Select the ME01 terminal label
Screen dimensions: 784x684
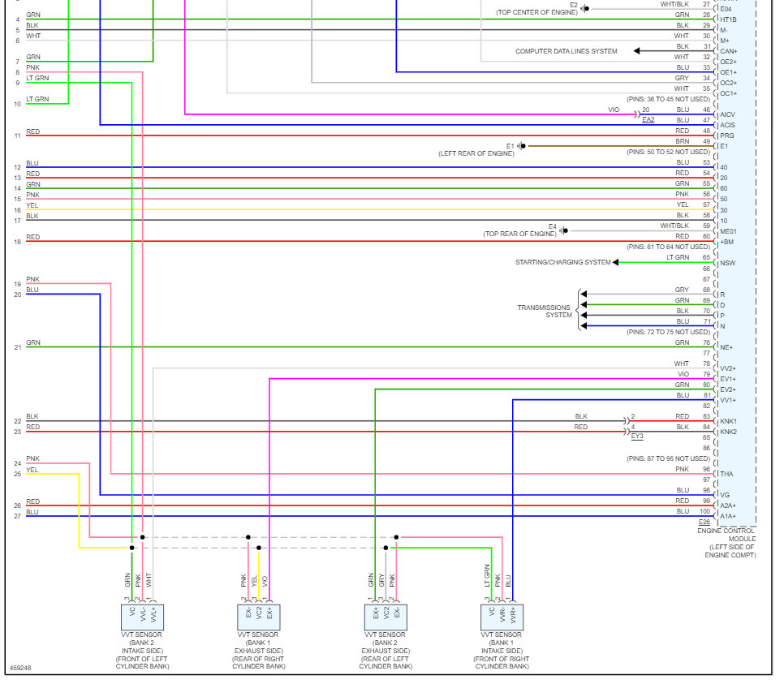[729, 231]
